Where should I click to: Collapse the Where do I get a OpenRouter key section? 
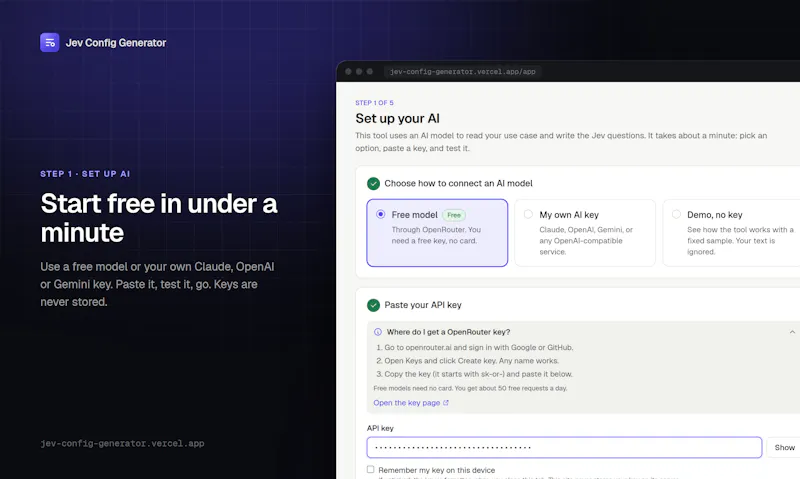[792, 332]
